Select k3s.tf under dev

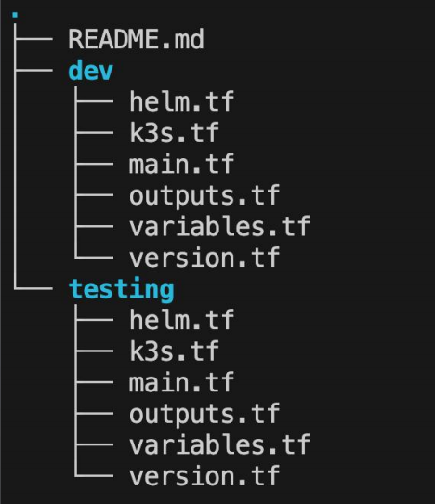pyautogui.click(x=174, y=133)
